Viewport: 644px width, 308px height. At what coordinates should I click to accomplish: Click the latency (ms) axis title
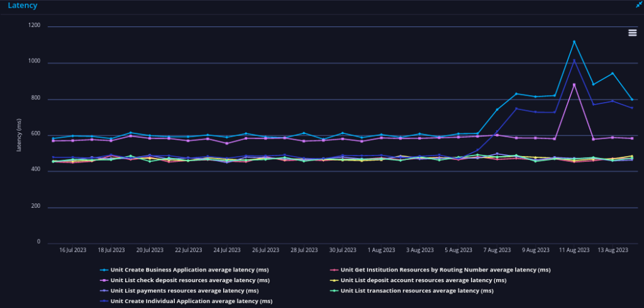(18, 135)
